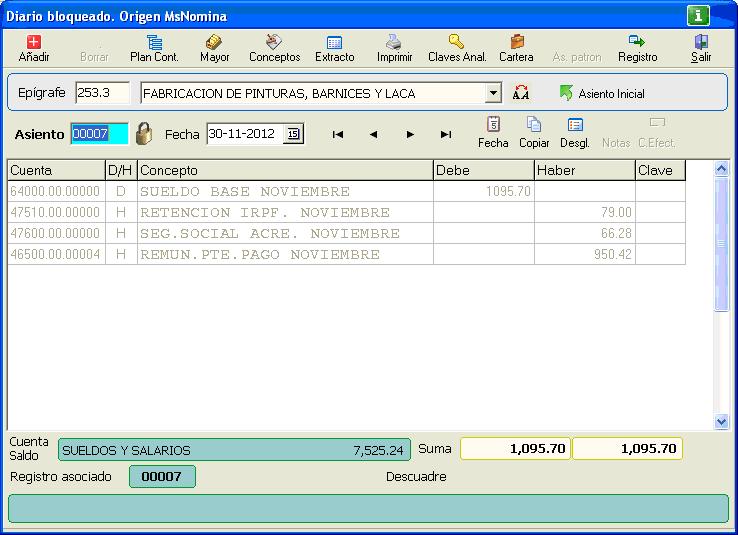Image resolution: width=738 pixels, height=535 pixels.
Task: Click the greyed C.Efect. button
Action: coord(657,143)
